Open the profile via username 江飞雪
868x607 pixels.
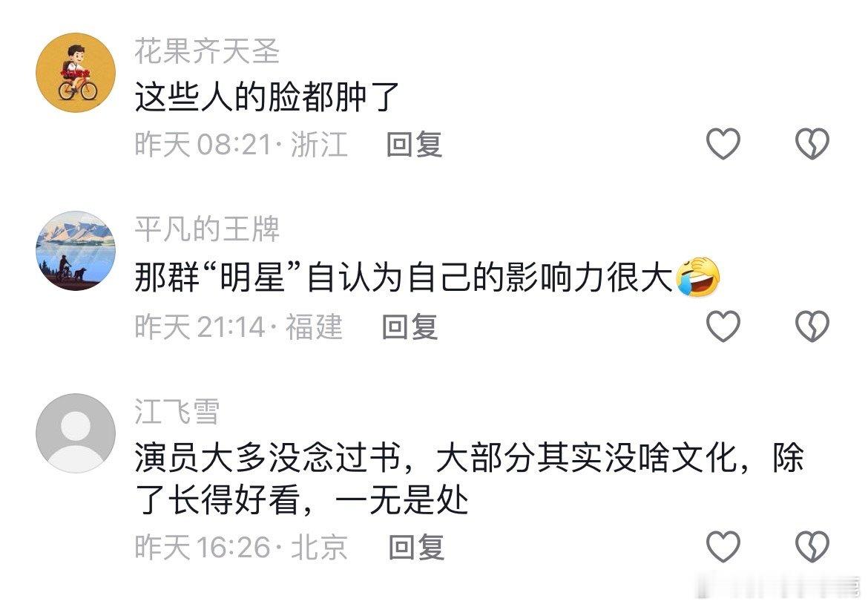[x=177, y=412]
